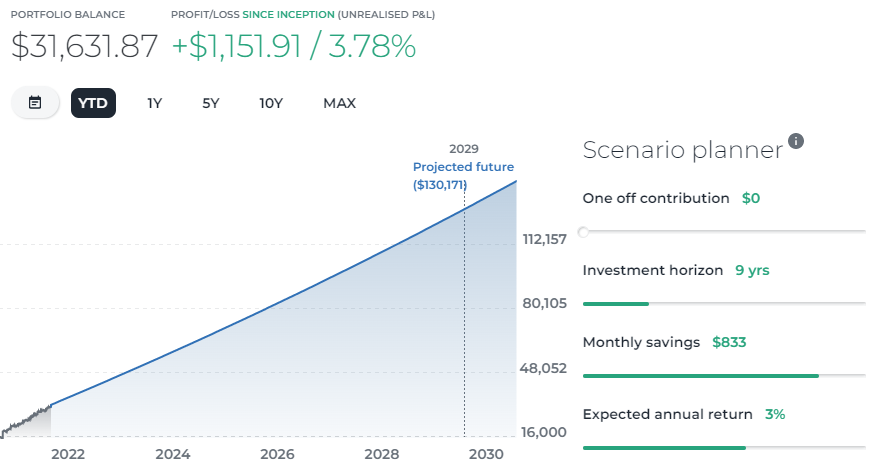Click the $833 monthly savings value
Screen dimensions: 874x463
729,342
